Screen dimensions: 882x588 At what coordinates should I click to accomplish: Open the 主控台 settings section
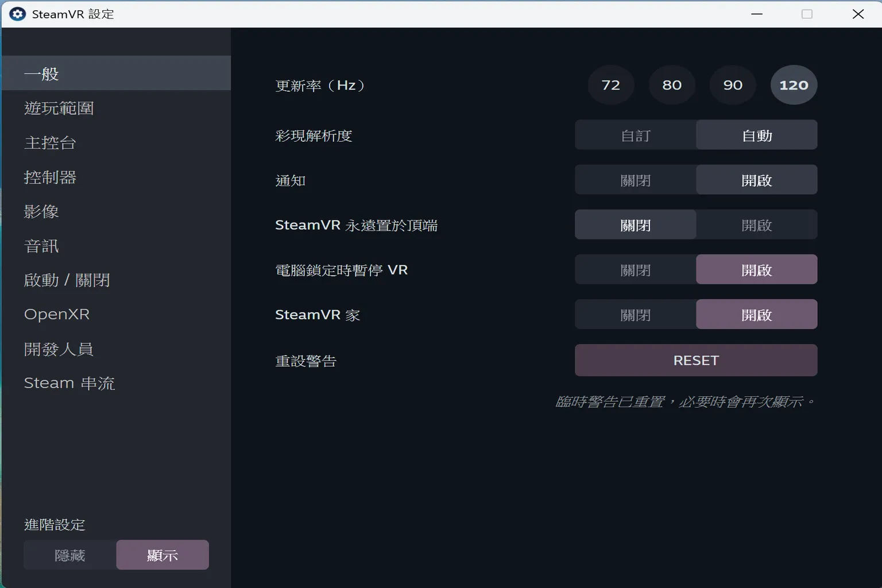[x=51, y=142]
